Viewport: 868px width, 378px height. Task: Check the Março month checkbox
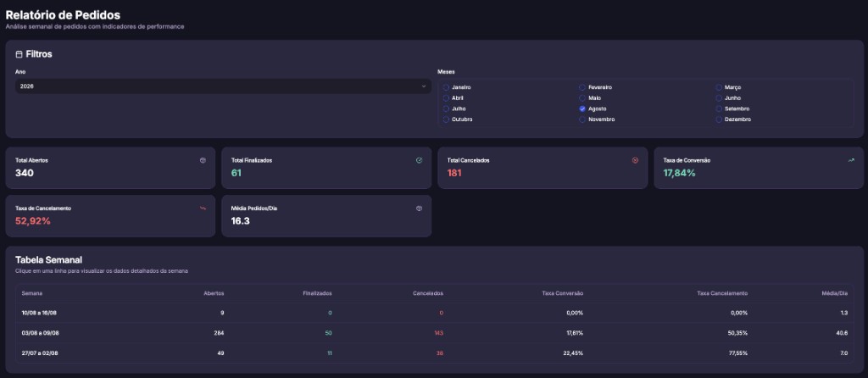(x=719, y=87)
